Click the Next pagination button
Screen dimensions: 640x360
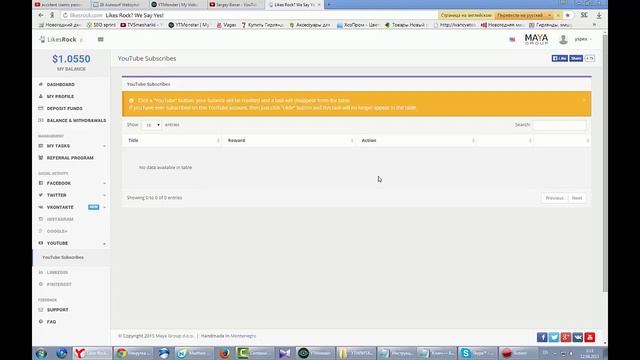point(577,198)
